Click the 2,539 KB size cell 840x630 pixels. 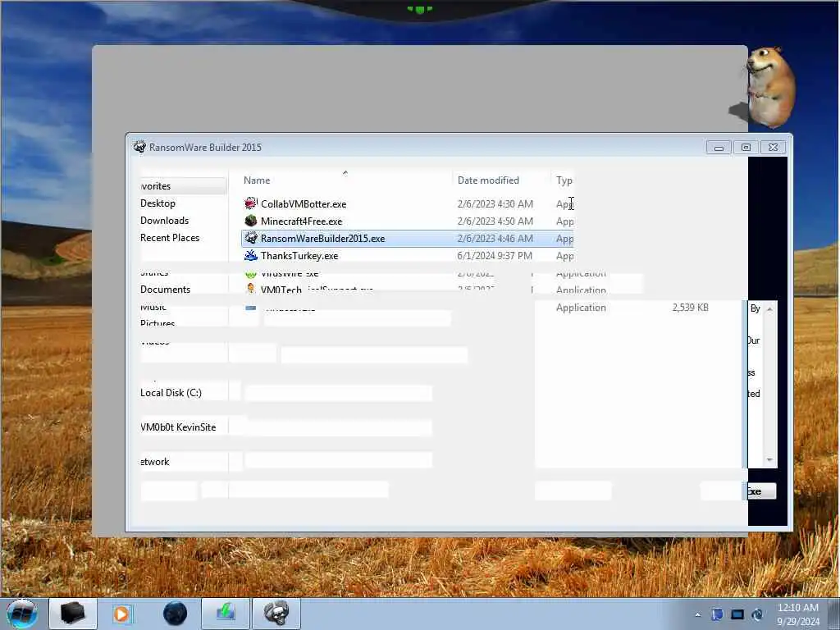point(690,308)
